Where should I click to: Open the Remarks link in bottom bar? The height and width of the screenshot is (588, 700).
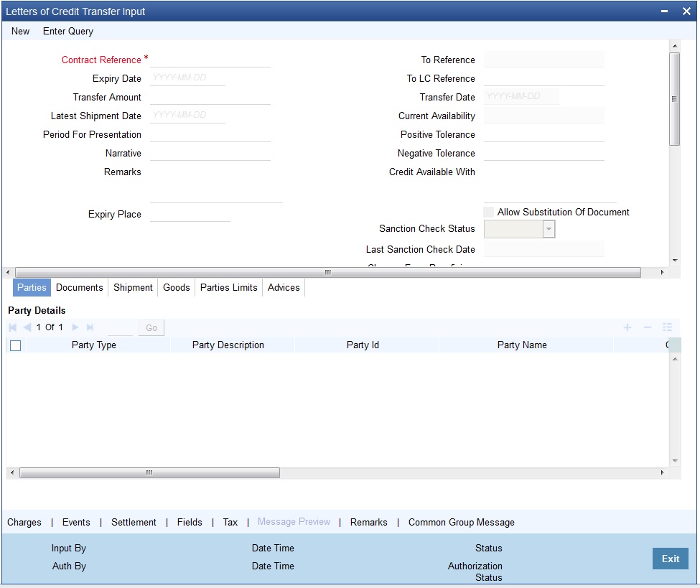(369, 523)
